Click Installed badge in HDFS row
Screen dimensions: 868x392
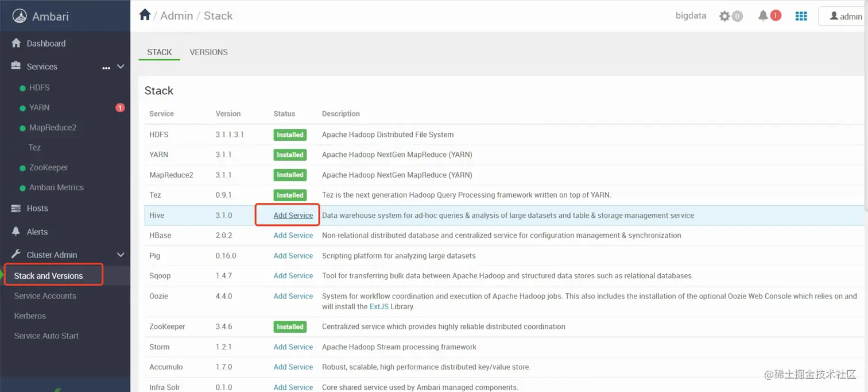pos(290,134)
